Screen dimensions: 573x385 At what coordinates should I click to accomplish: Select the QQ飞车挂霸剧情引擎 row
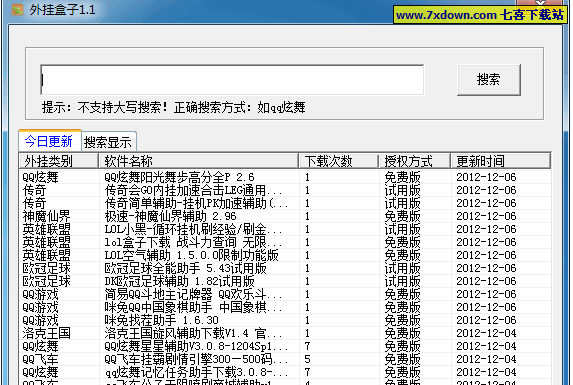tap(285, 359)
